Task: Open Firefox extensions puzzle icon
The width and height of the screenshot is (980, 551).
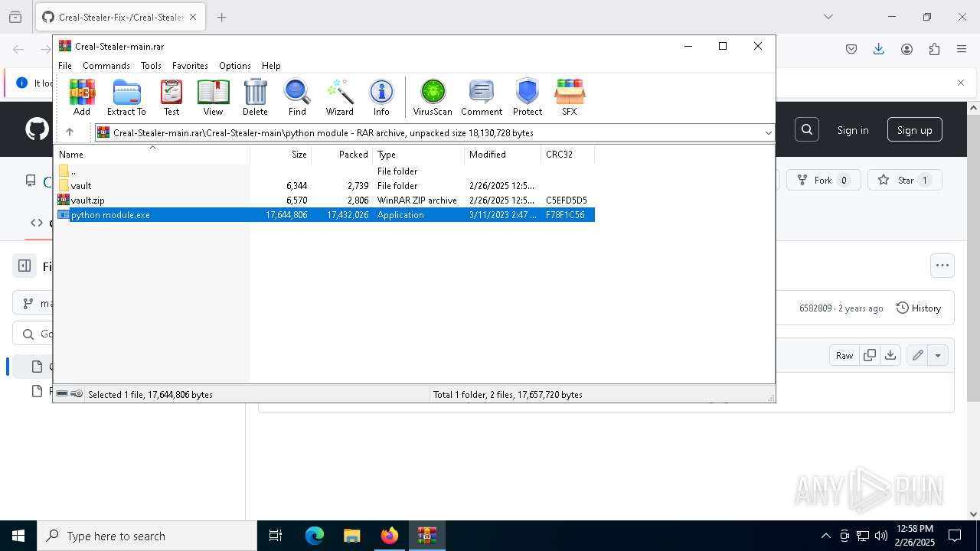Action: [934, 49]
